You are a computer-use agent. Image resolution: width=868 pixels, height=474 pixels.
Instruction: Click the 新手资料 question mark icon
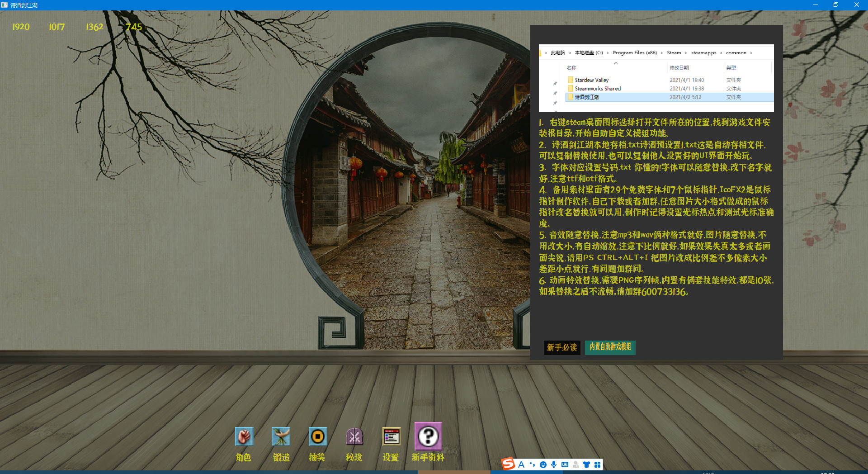tap(428, 437)
